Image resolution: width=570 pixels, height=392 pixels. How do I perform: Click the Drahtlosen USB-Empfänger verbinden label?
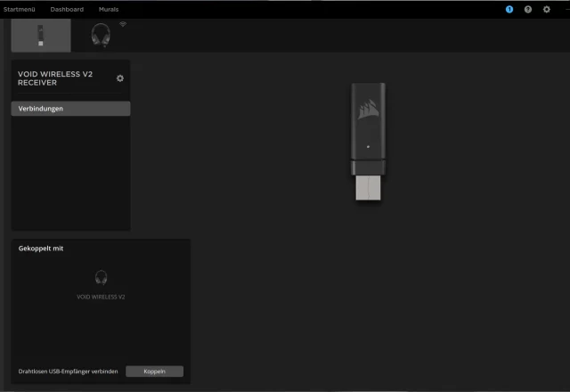68,371
